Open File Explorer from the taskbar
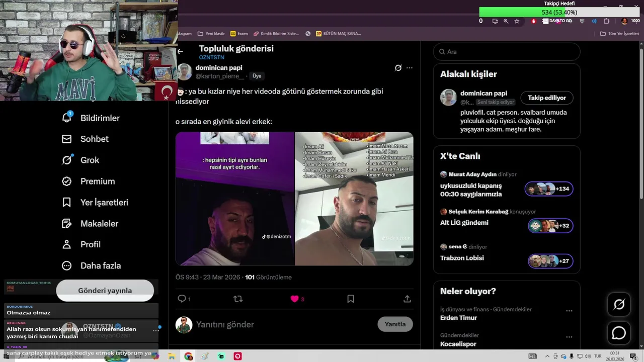 click(172, 356)
